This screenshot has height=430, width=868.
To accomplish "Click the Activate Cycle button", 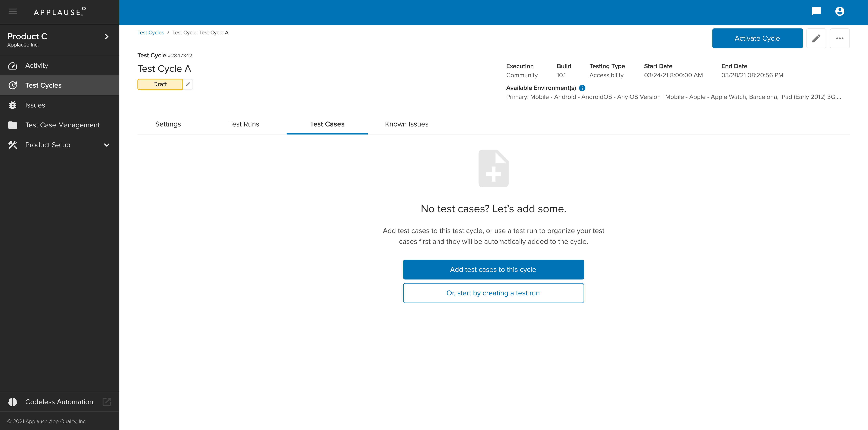I will click(757, 38).
